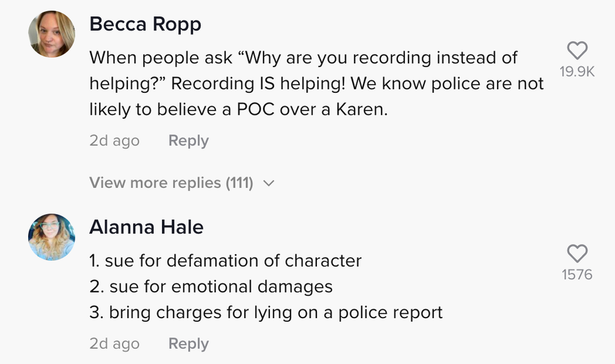
Task: Click the 2d ago timestamp under Alanna's comment
Action: tap(114, 344)
